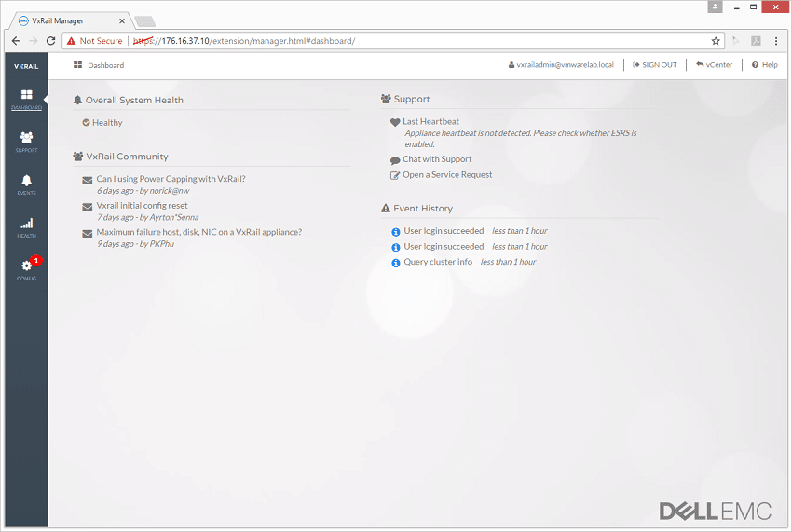Screen dimensions: 792x532
Task: Click info icon of Query cluster info event
Action: pyautogui.click(x=396, y=264)
